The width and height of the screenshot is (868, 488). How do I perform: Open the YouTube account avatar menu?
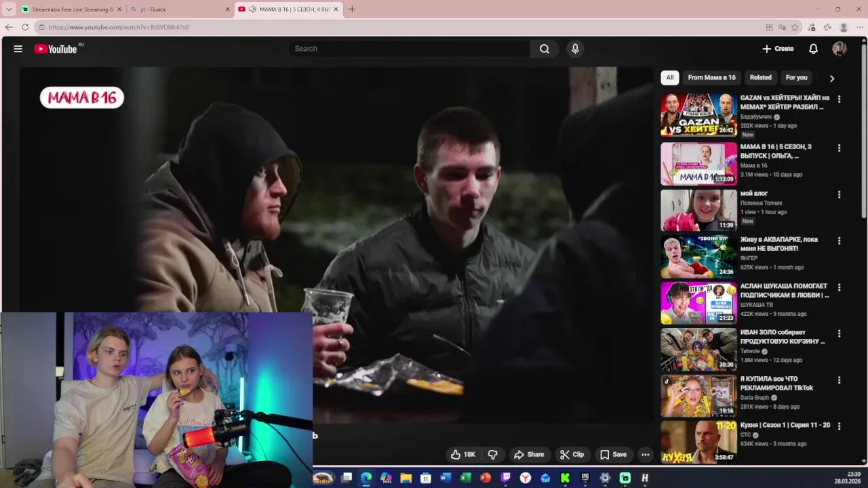coord(840,49)
